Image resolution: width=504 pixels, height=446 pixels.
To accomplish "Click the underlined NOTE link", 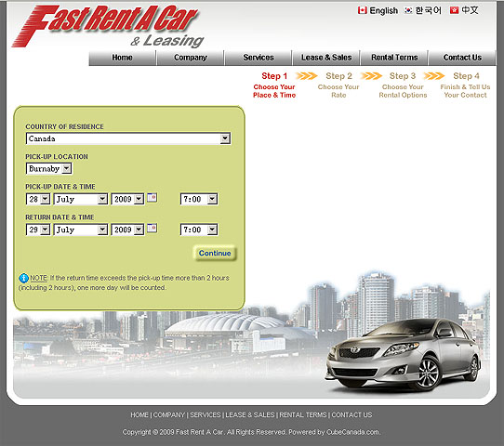I will click(39, 278).
